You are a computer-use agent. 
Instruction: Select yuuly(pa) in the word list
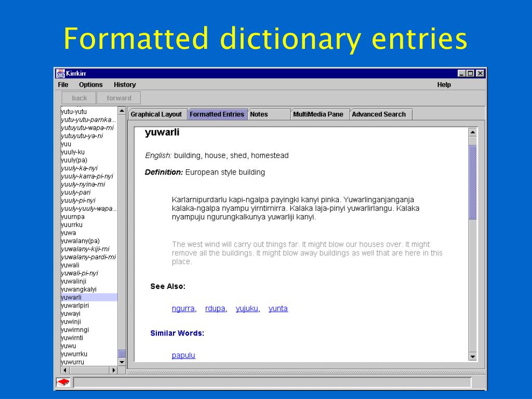89,160
